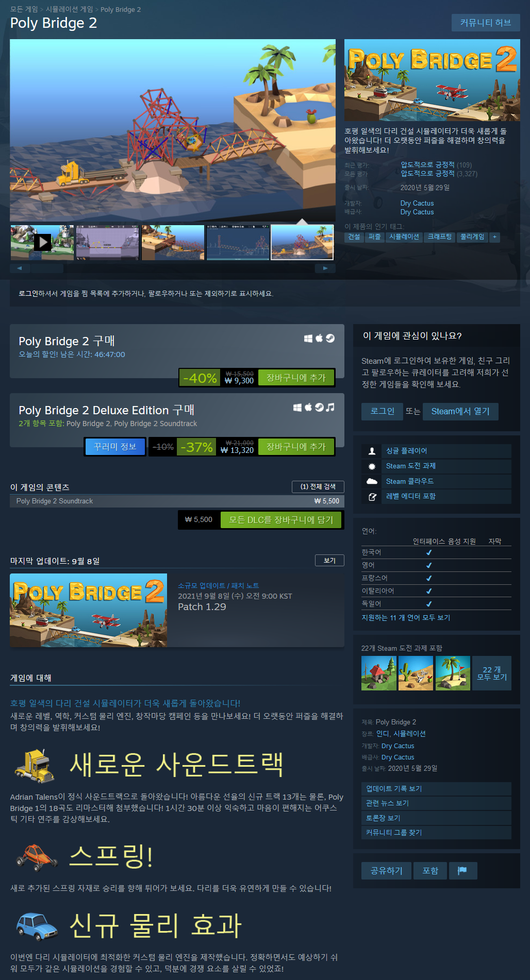Expand 지원하는 11 개 언어 모두 보기
This screenshot has height=980, width=530.
(x=406, y=618)
